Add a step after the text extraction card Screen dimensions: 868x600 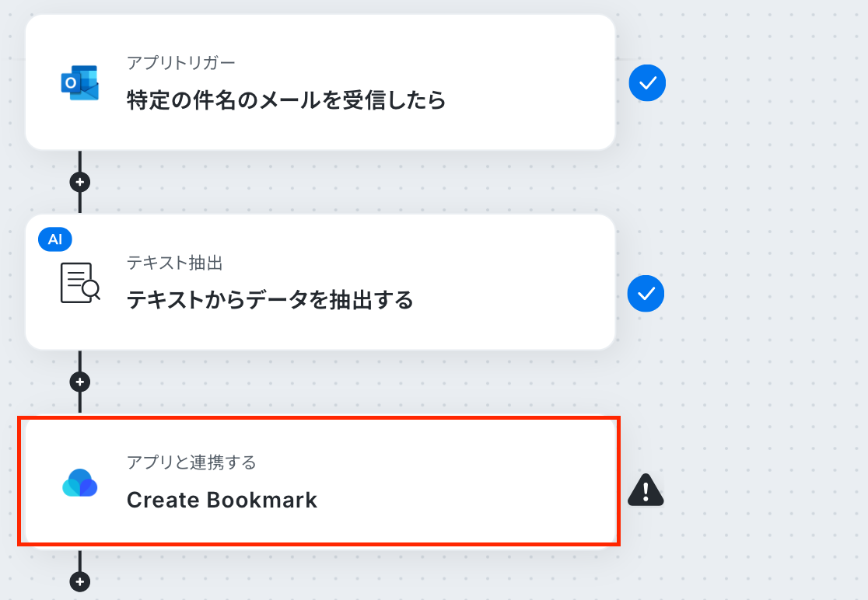click(x=79, y=382)
